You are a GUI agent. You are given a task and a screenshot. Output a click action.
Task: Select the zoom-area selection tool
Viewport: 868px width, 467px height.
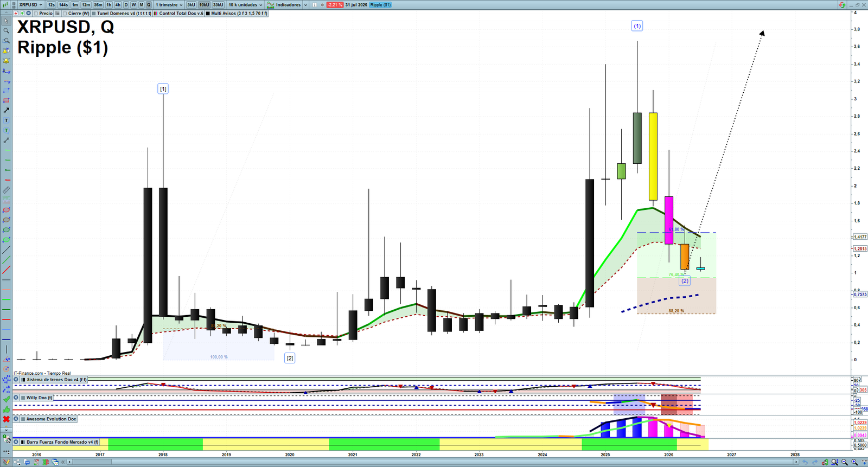point(6,41)
